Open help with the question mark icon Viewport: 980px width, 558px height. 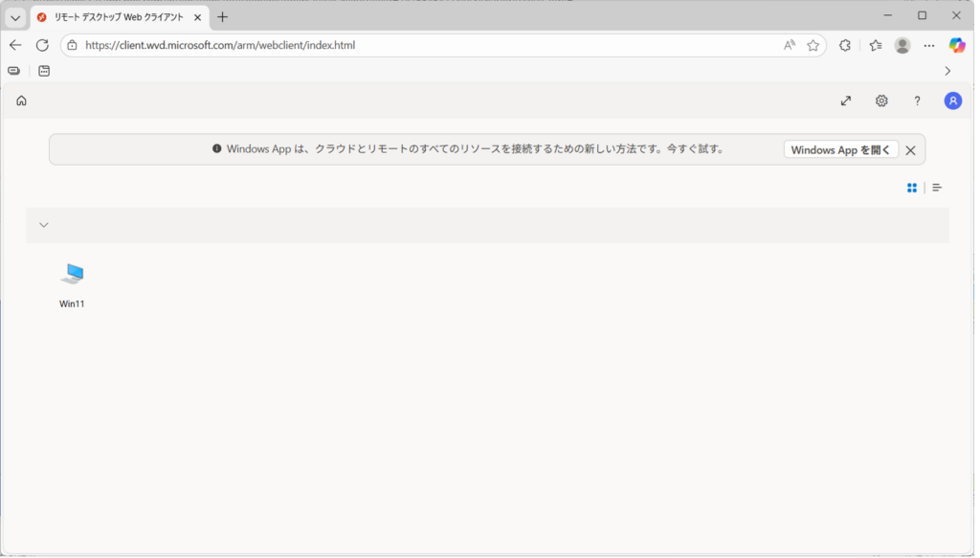tap(917, 100)
